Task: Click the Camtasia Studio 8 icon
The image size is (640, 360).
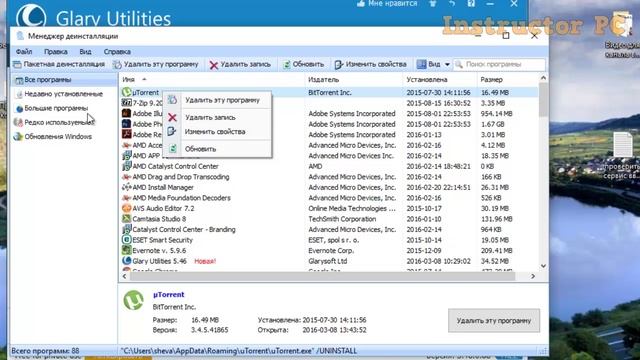Action: pos(127,219)
